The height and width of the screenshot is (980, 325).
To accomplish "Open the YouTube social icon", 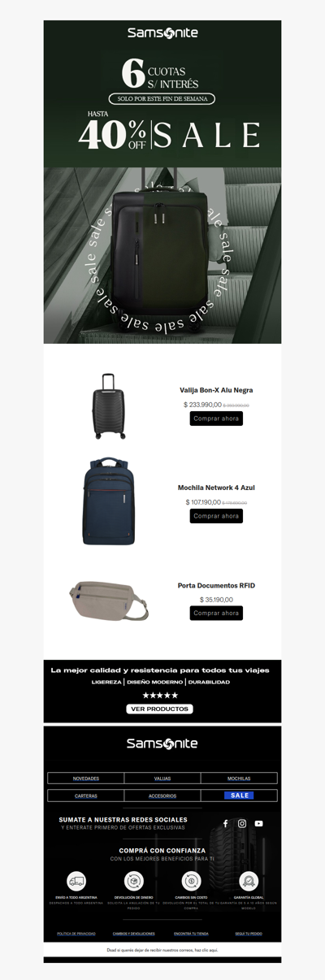I will 258,824.
